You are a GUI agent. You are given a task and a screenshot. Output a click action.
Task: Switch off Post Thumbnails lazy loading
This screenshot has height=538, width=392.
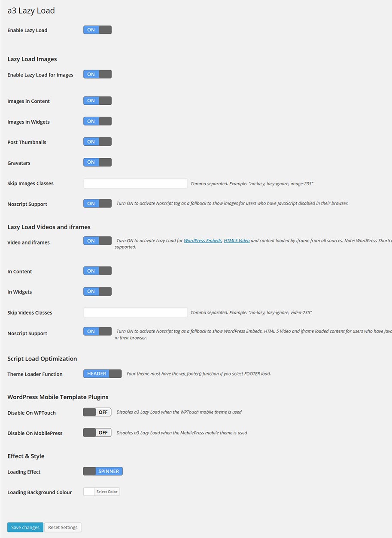click(x=97, y=142)
